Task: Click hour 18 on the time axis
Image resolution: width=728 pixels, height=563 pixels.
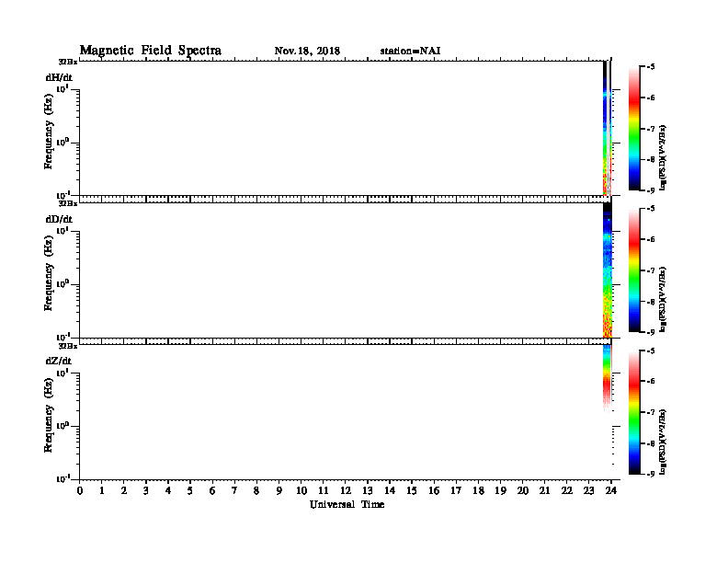Action: (x=478, y=491)
